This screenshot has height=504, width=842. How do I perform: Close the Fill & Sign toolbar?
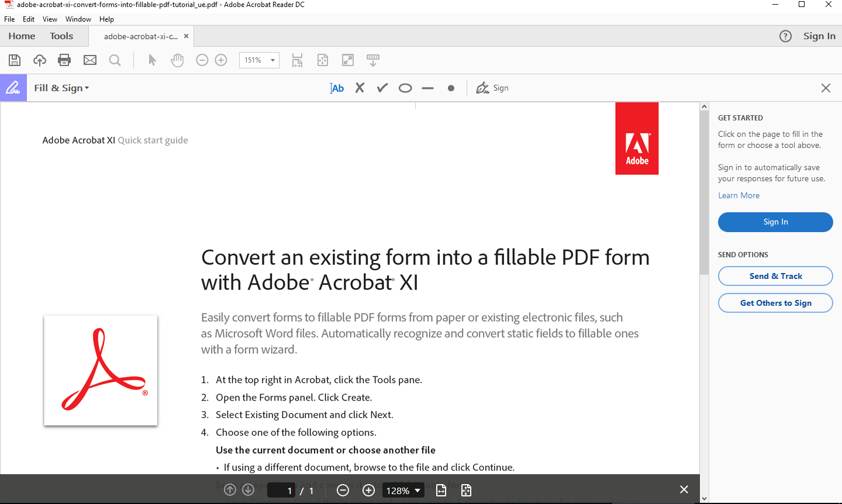coord(826,88)
